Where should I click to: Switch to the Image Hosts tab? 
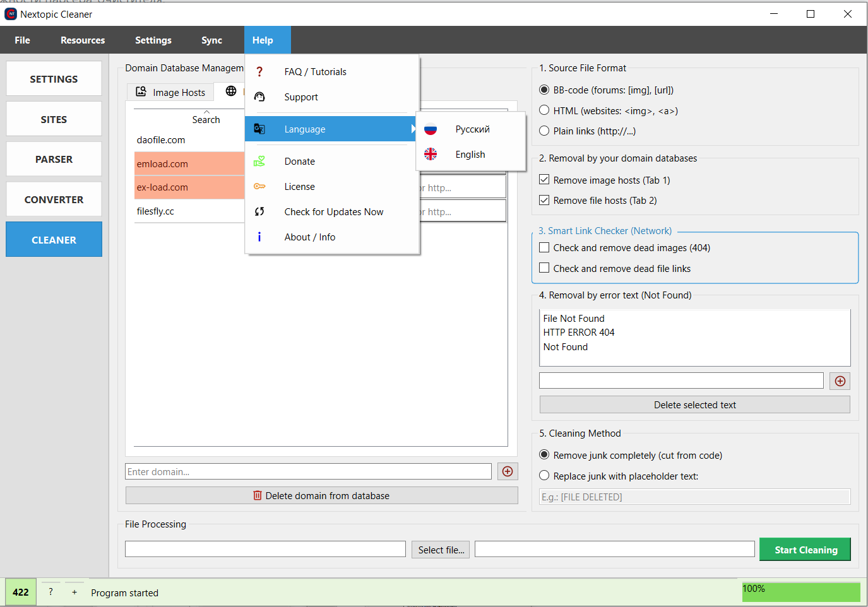(x=170, y=92)
